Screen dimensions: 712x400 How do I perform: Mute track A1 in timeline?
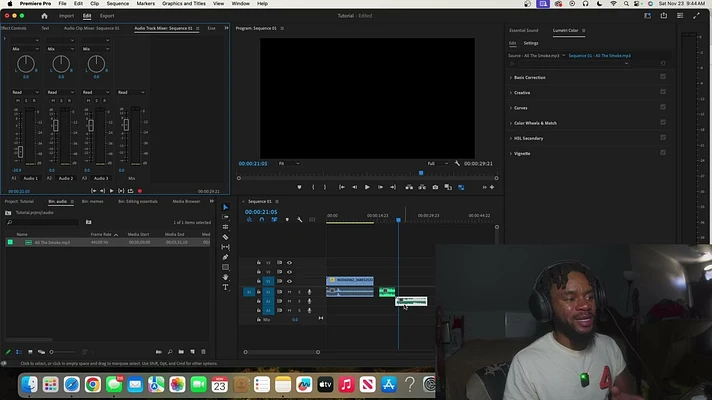click(x=289, y=292)
